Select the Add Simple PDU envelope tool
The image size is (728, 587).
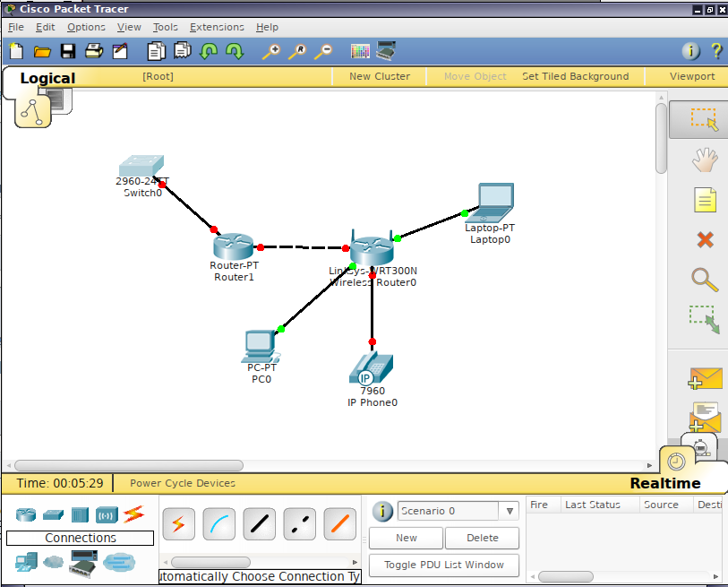tap(705, 378)
